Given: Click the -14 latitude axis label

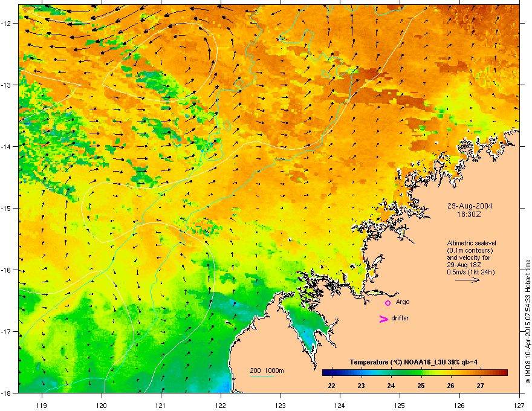Looking at the screenshot, I should [6, 146].
